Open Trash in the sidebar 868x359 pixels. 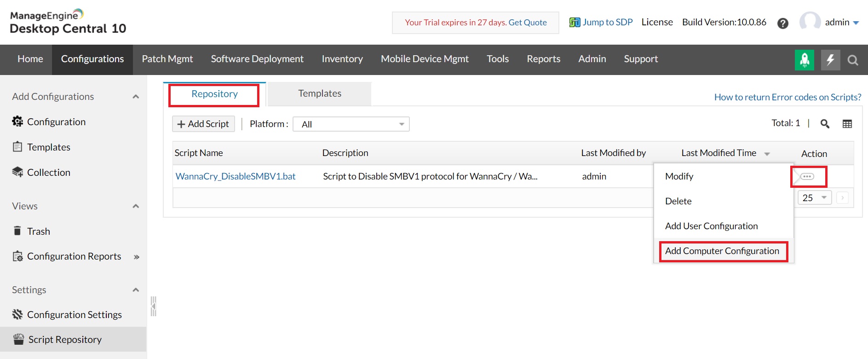click(x=39, y=232)
